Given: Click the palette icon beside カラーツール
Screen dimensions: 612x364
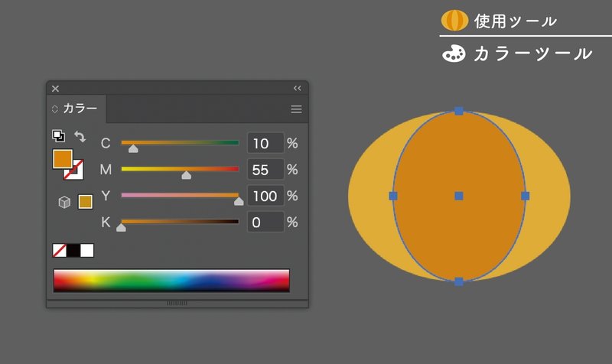Looking at the screenshot, I should [454, 54].
